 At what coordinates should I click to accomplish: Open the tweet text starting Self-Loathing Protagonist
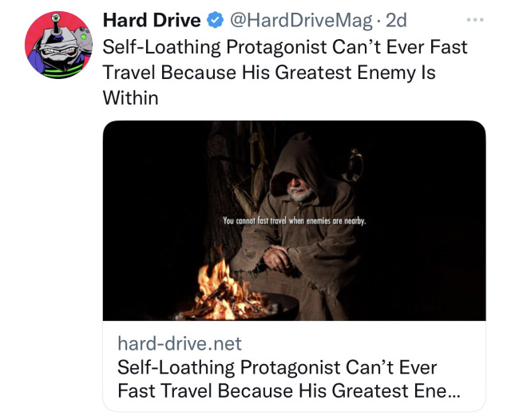285,72
